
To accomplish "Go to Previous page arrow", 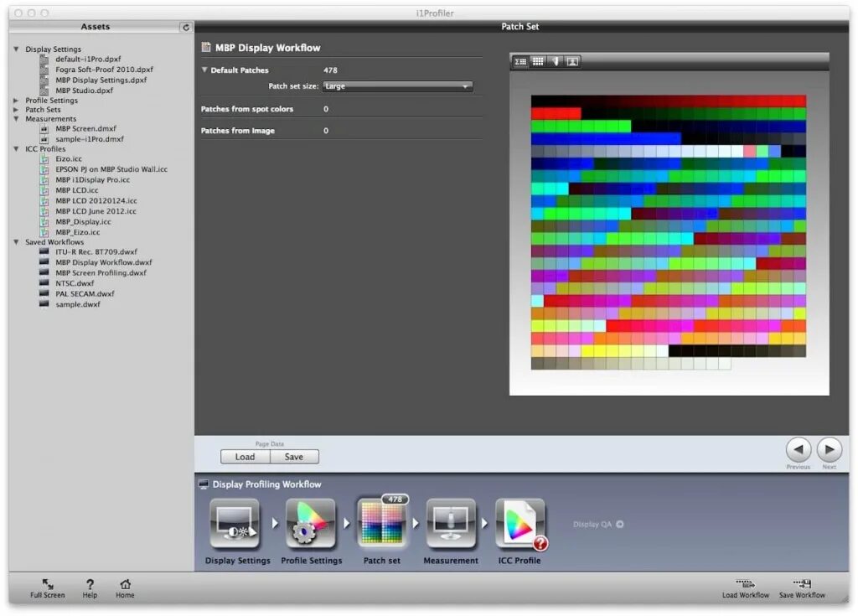I will click(799, 449).
